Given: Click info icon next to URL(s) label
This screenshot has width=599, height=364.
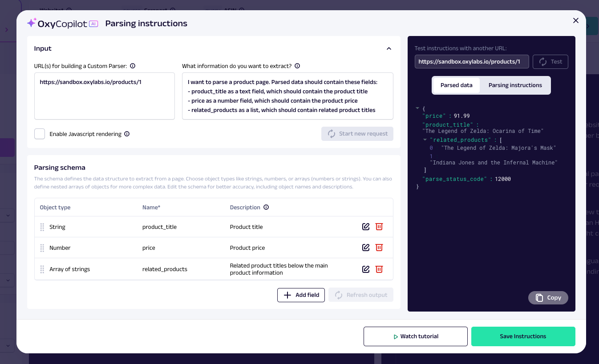Looking at the screenshot, I should [x=133, y=66].
